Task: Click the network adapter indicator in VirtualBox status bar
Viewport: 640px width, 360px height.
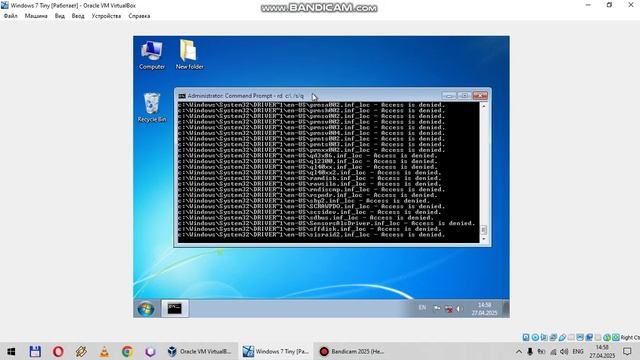Action: tap(553, 337)
